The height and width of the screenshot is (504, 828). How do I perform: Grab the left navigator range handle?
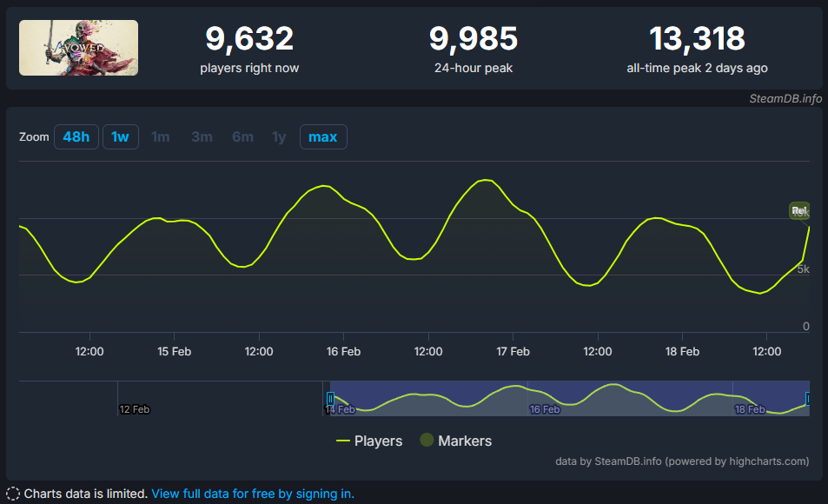pos(330,398)
